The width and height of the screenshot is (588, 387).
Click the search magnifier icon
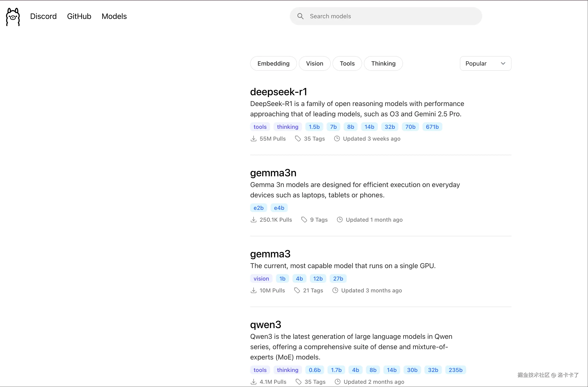pyautogui.click(x=300, y=16)
